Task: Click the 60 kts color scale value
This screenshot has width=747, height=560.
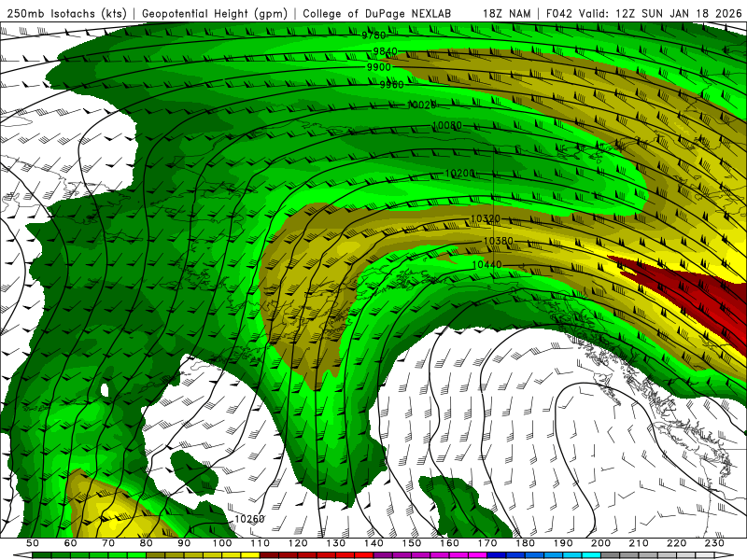Action: click(x=71, y=543)
